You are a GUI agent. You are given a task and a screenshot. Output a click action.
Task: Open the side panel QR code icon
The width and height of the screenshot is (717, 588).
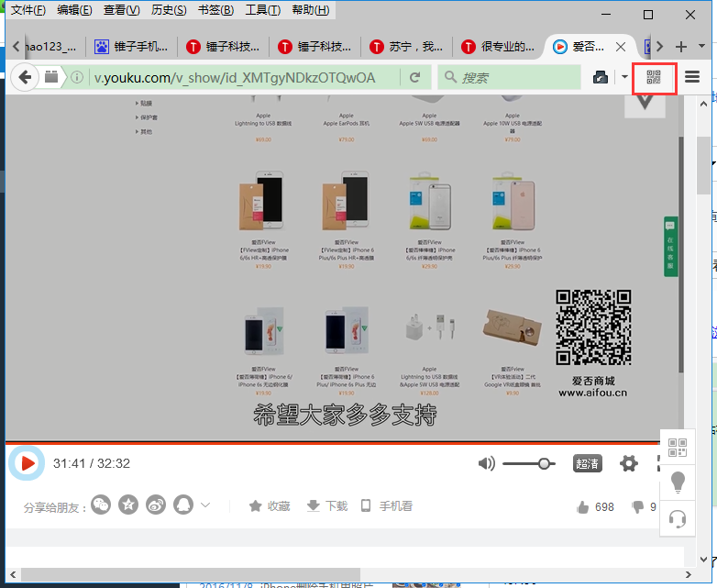coord(678,447)
